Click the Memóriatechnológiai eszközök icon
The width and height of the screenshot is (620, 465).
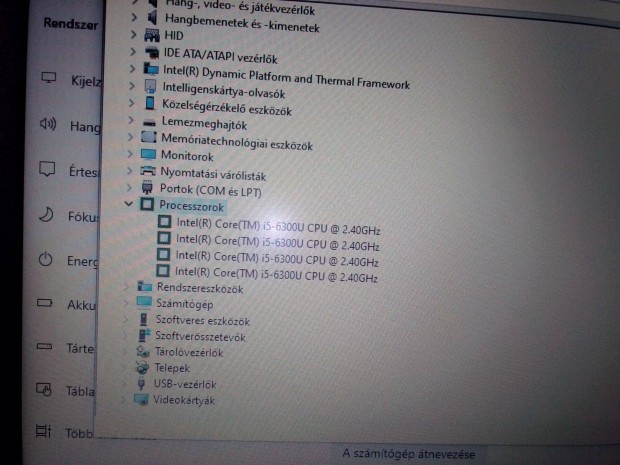point(149,137)
